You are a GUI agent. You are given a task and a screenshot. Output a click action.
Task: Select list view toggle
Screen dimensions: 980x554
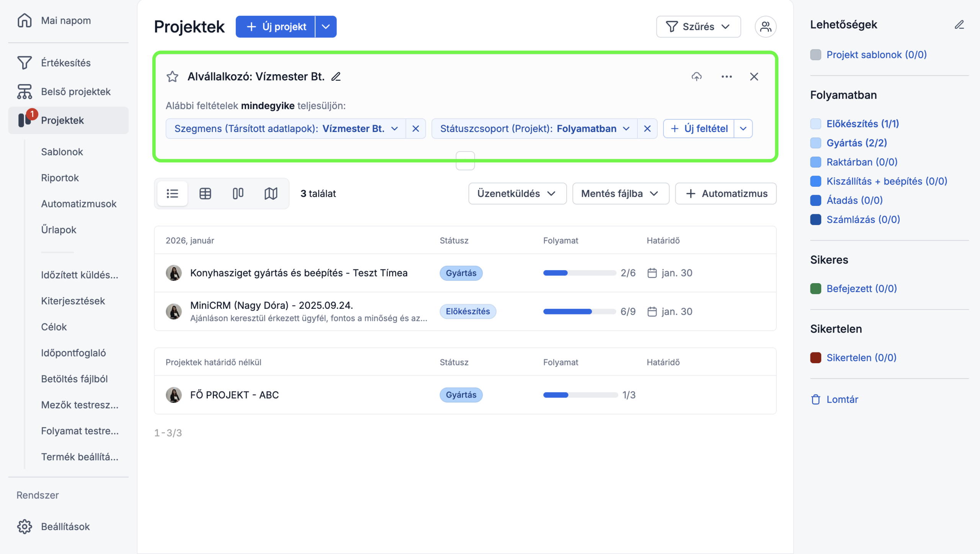pyautogui.click(x=172, y=194)
